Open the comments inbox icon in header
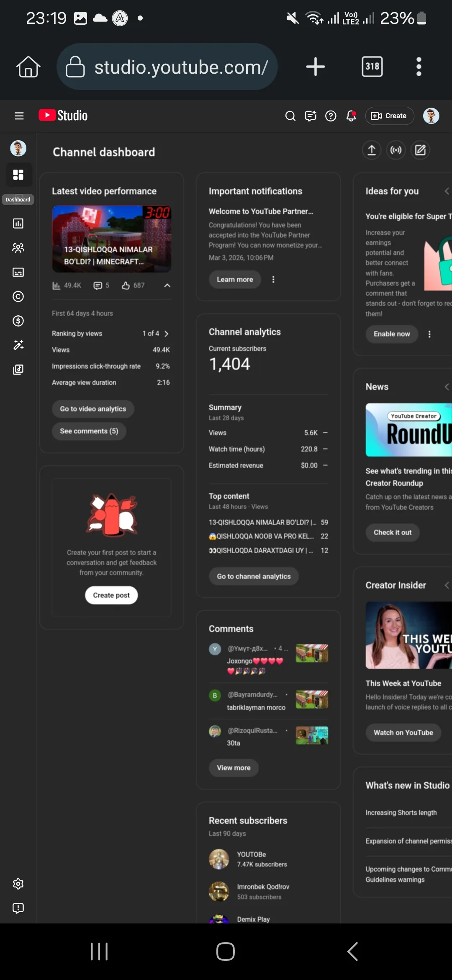 (311, 116)
